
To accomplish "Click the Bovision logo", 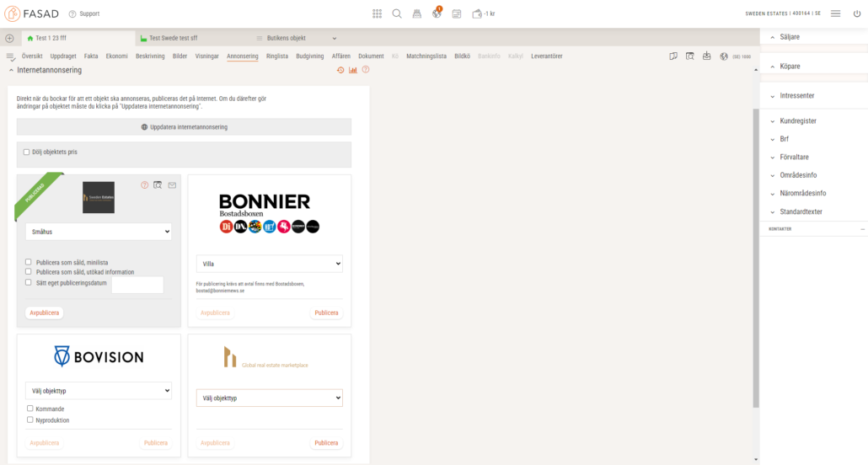I will pos(99,356).
